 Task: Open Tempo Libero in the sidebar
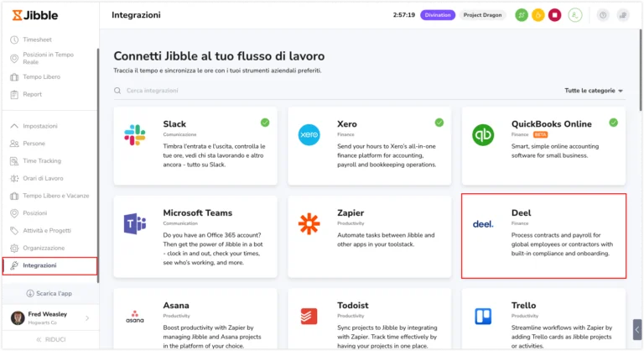click(41, 77)
